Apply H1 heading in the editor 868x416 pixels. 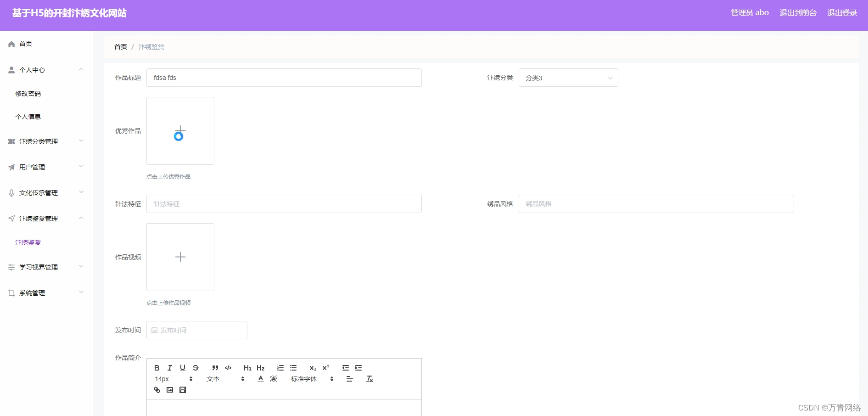247,368
